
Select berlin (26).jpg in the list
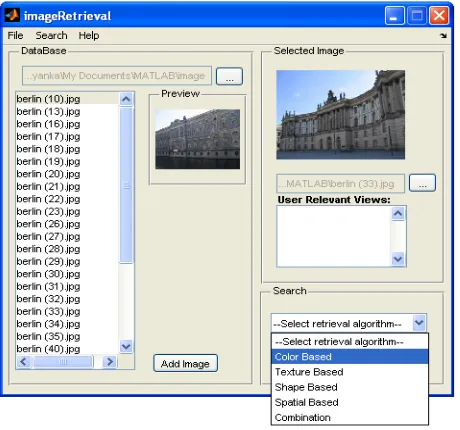click(x=67, y=224)
